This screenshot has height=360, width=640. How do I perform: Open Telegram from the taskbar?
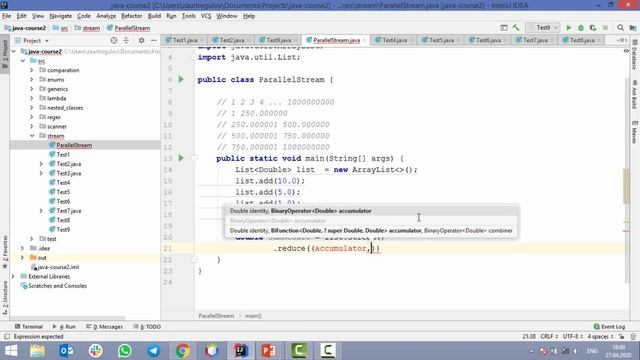click(x=153, y=351)
